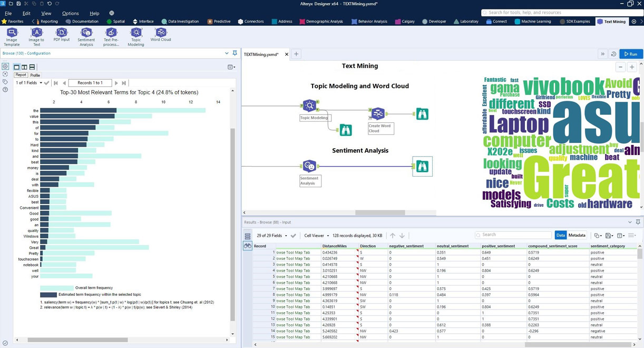Add a new workflow tab
The width and height of the screenshot is (644, 348).
[296, 54]
